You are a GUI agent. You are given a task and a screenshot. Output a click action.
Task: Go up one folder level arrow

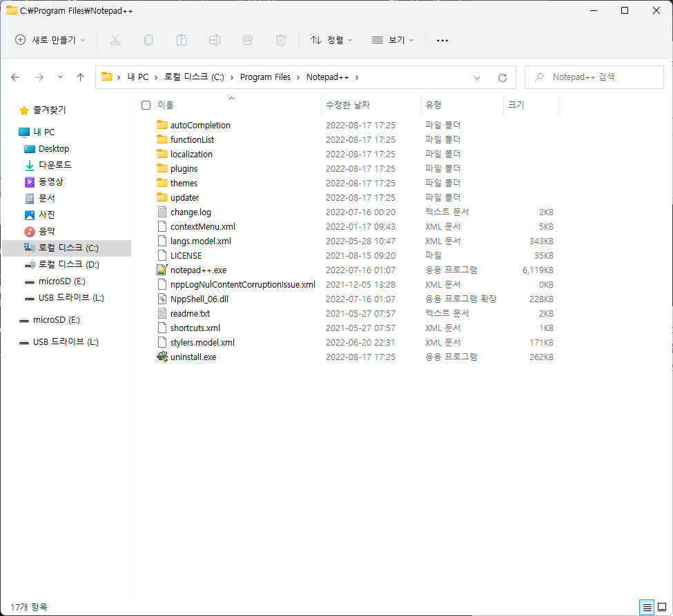coord(80,77)
